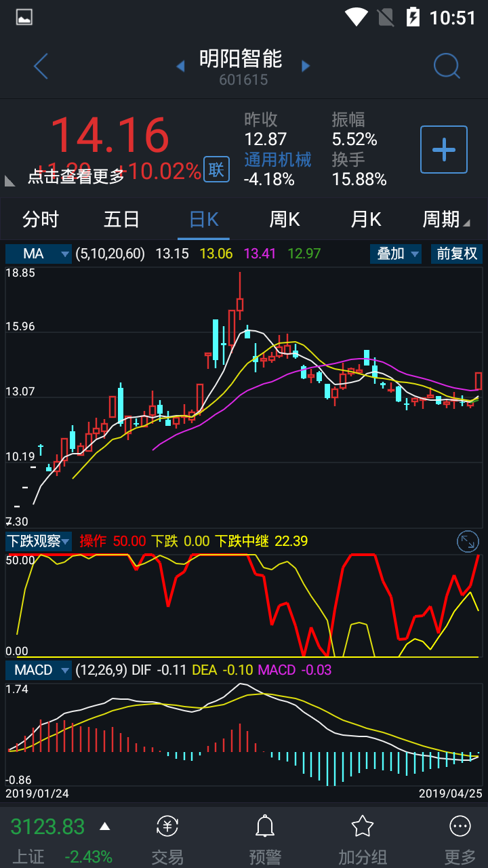Viewport: 488px width, 868px height.
Task: Tap the MA60 value 12.97
Action: [x=304, y=254]
